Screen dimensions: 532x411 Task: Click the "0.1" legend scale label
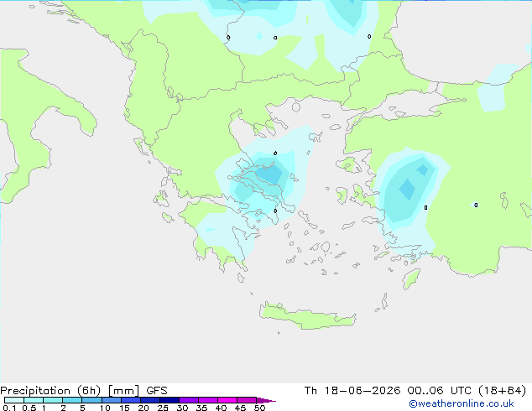click(9, 408)
